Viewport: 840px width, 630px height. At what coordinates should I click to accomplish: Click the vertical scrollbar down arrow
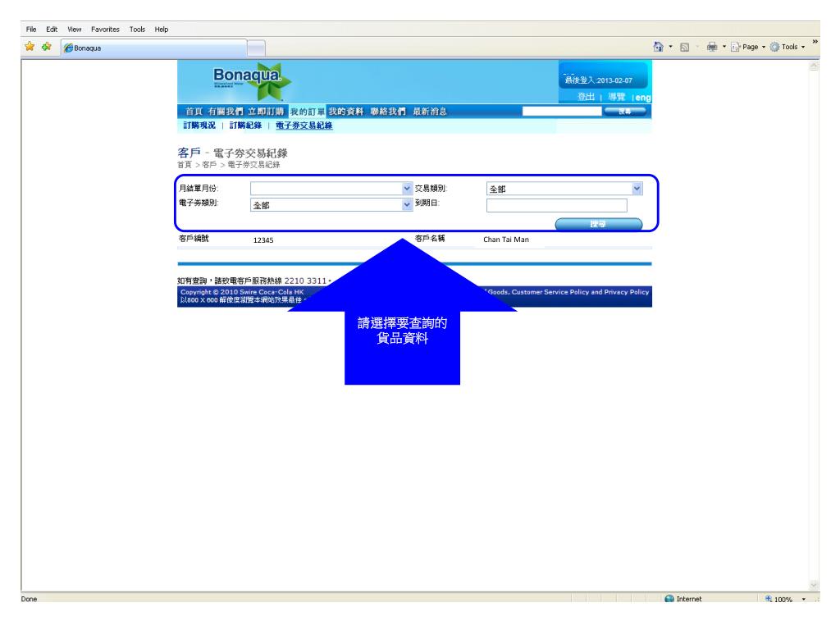814,586
